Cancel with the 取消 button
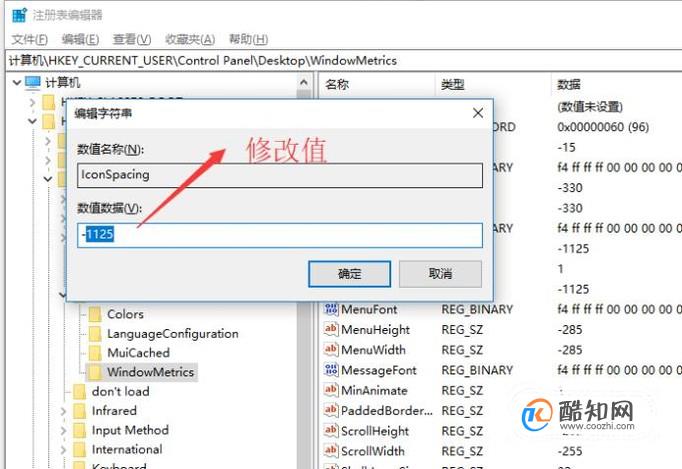 tap(440, 274)
